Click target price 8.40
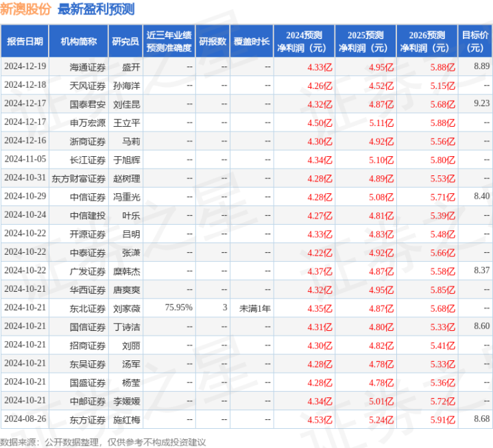 [481, 196]
